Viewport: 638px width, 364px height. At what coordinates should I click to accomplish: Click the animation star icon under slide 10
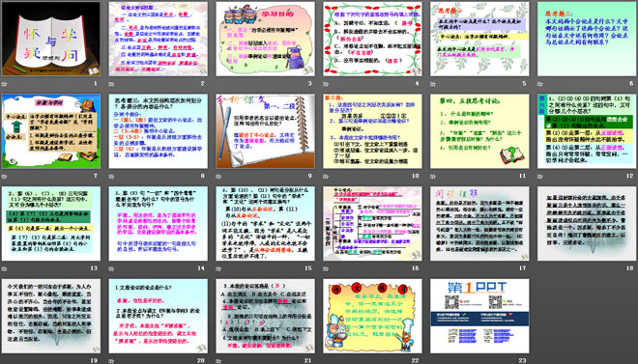326,177
